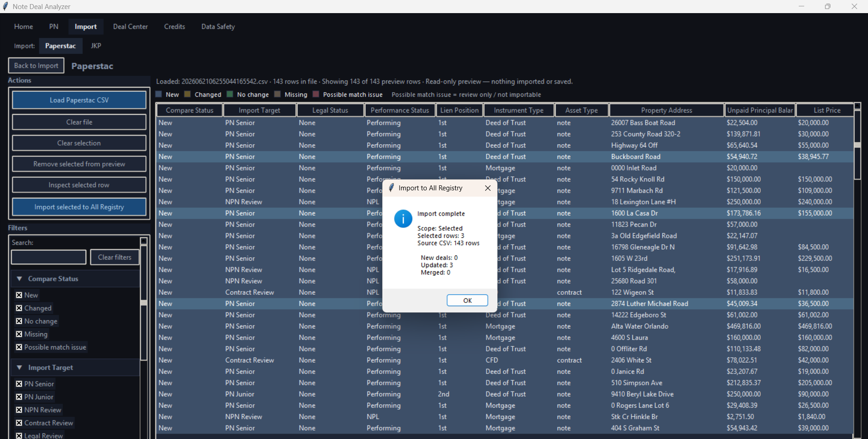Sort by the Property Address column header
The height and width of the screenshot is (439, 868).
[667, 110]
